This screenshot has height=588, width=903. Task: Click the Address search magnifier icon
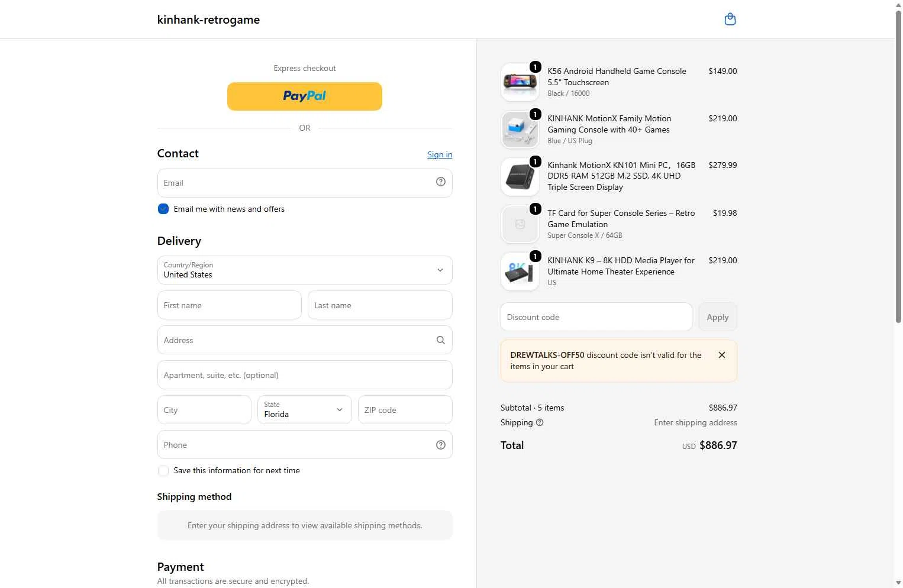click(441, 340)
